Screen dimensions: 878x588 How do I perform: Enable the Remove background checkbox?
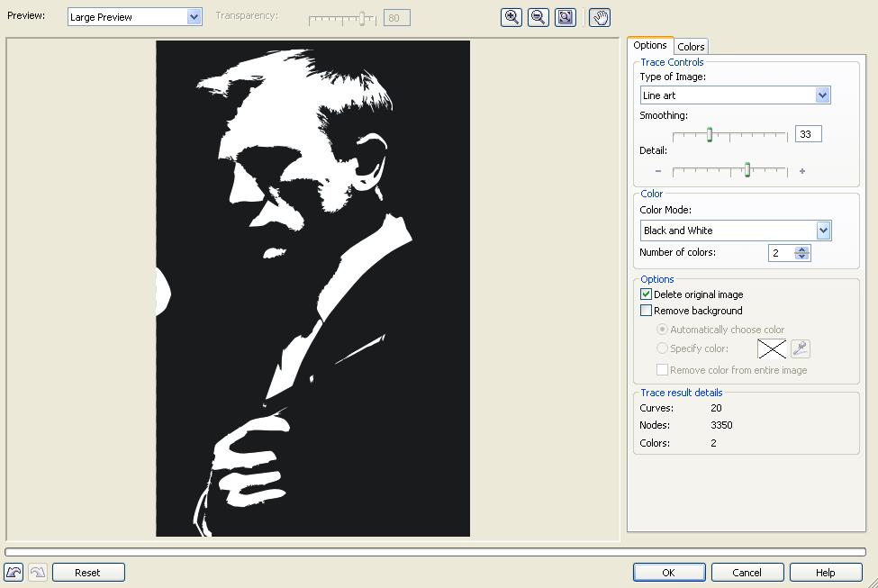(646, 311)
